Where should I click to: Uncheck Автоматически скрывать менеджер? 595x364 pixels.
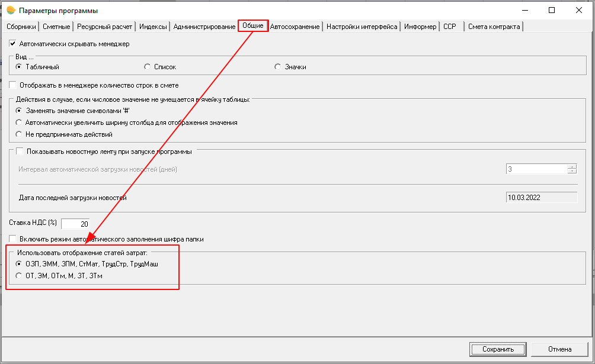[x=13, y=44]
